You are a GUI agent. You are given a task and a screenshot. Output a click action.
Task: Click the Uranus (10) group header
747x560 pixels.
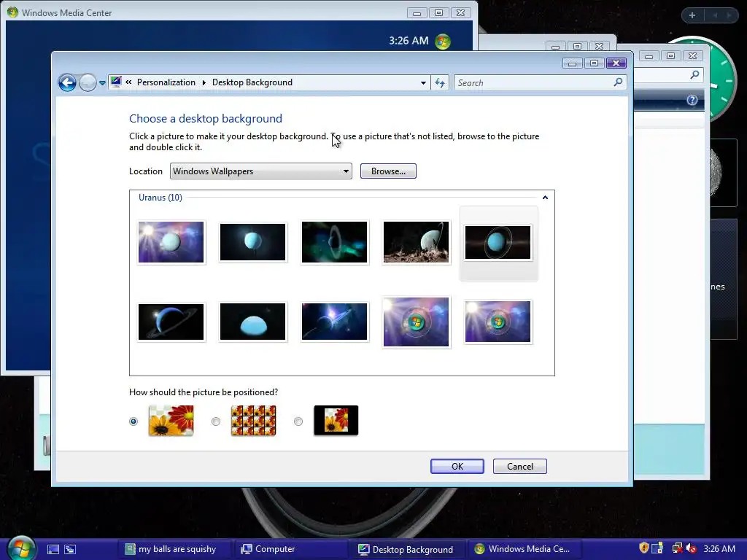coord(160,198)
